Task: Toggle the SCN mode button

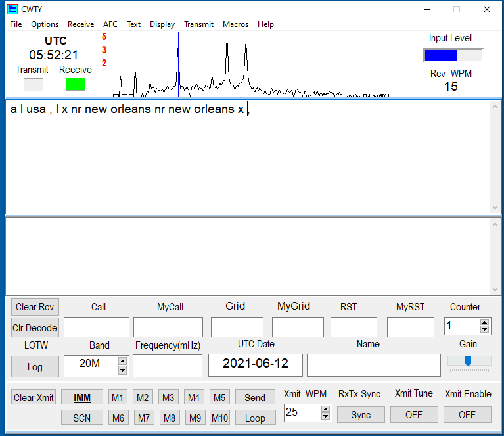Action: click(82, 418)
